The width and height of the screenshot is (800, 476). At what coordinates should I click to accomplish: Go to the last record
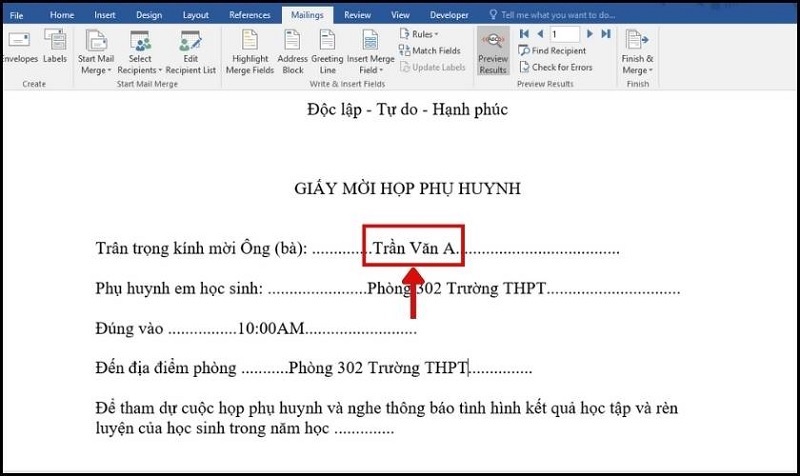point(606,34)
